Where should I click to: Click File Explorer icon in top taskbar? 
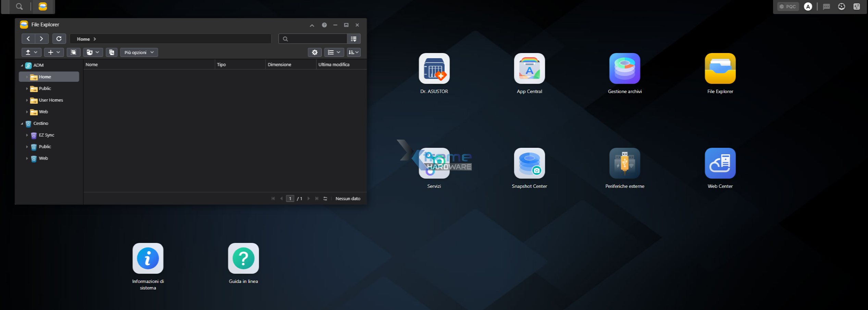pos(43,7)
